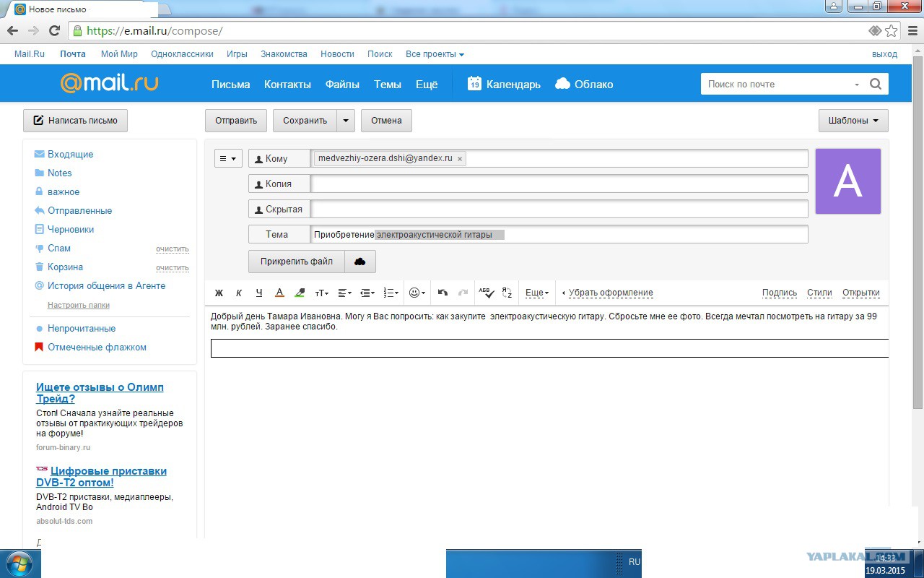
Task: Open the Ещё header menu
Action: [x=427, y=85]
